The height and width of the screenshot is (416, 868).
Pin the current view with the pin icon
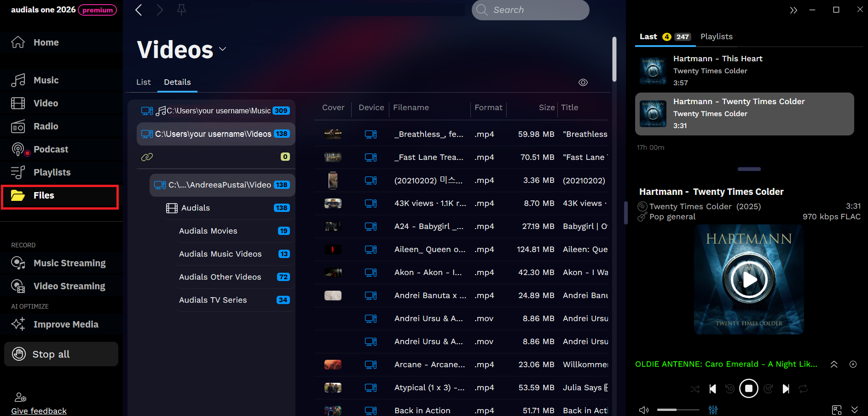click(x=181, y=9)
